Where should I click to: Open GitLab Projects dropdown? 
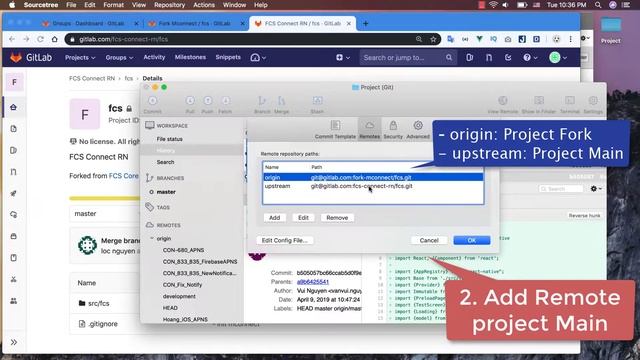(80, 58)
